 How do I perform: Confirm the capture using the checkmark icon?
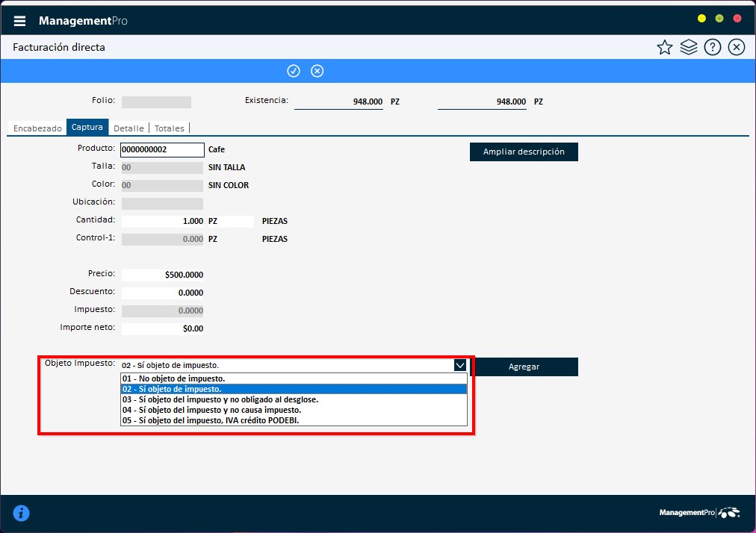294,70
